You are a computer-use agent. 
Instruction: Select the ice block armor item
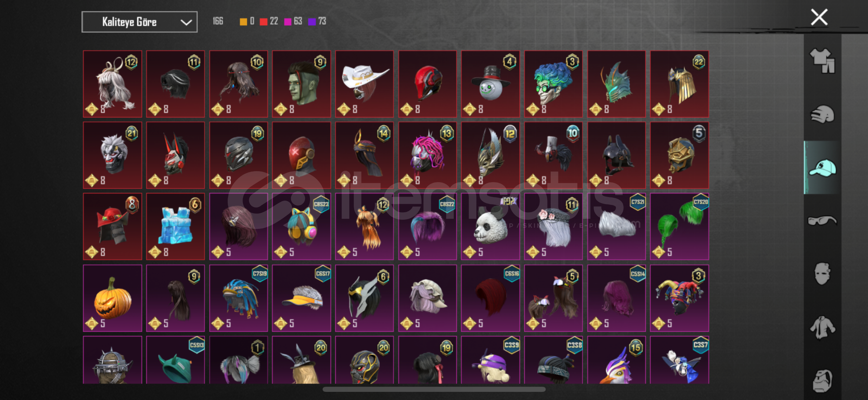coord(175,227)
